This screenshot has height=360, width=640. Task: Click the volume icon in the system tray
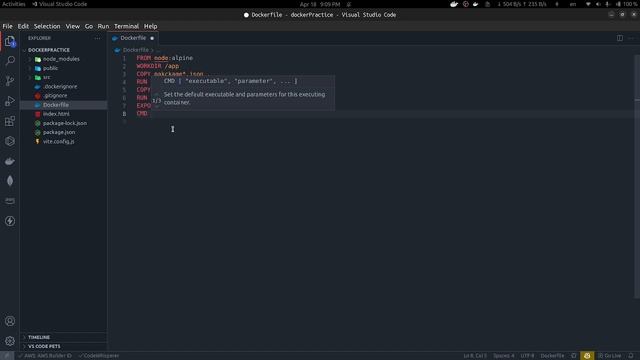(x=598, y=4)
